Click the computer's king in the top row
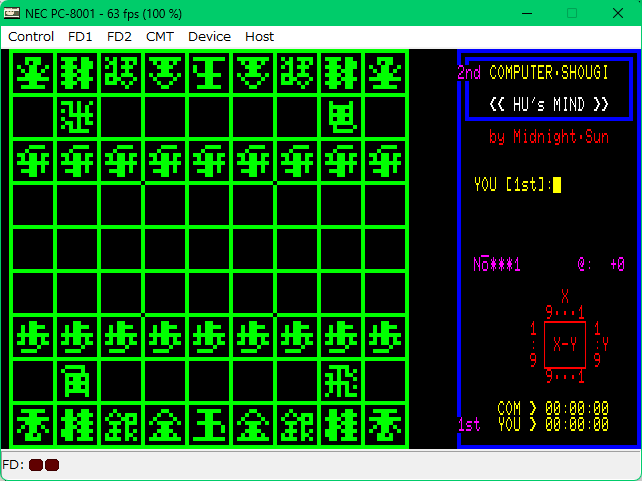Screen dimensions: 642x481 pos(209,73)
